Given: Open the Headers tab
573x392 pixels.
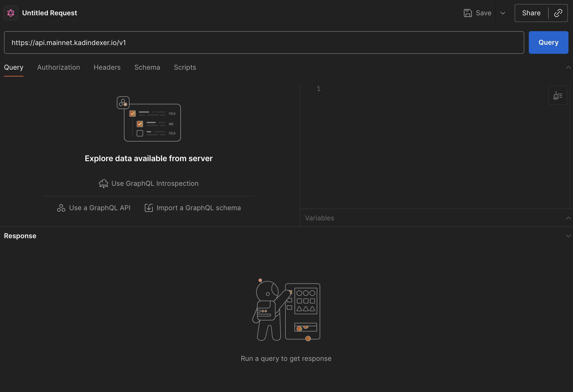Looking at the screenshot, I should (x=107, y=67).
